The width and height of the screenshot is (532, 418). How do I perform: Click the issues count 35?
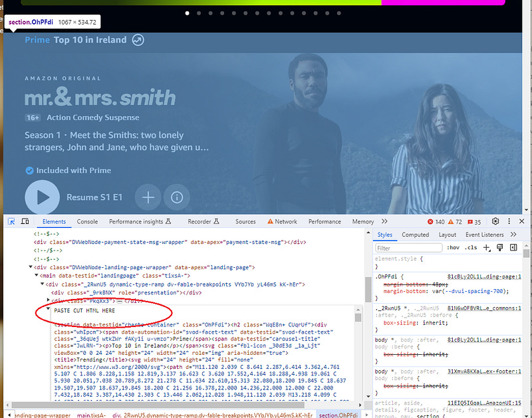474,222
